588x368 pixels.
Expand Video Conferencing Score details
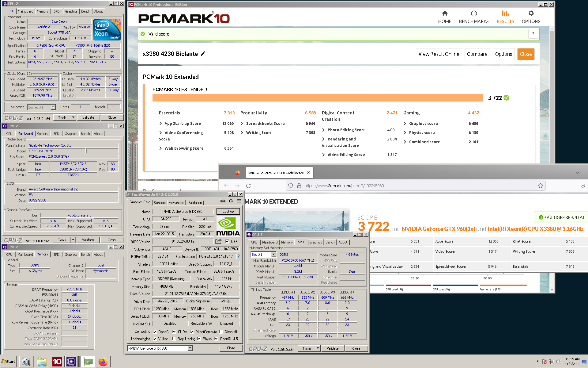160,132
